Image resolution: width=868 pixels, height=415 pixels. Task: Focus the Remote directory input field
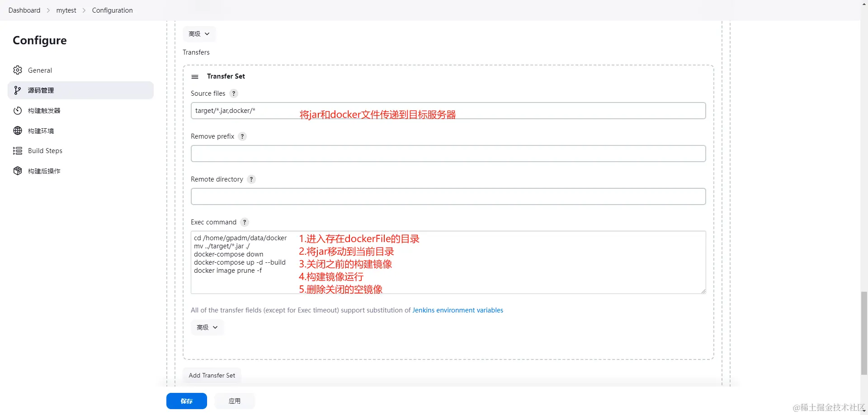pyautogui.click(x=448, y=196)
